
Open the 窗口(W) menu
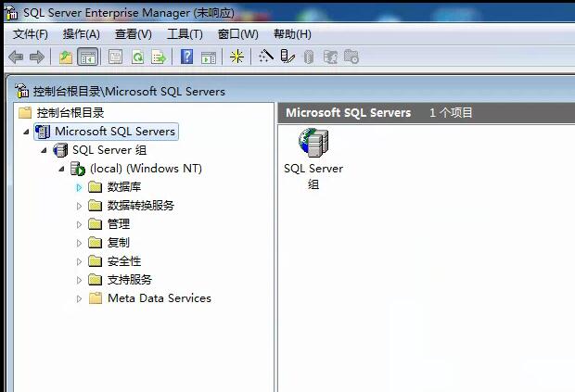tap(238, 34)
